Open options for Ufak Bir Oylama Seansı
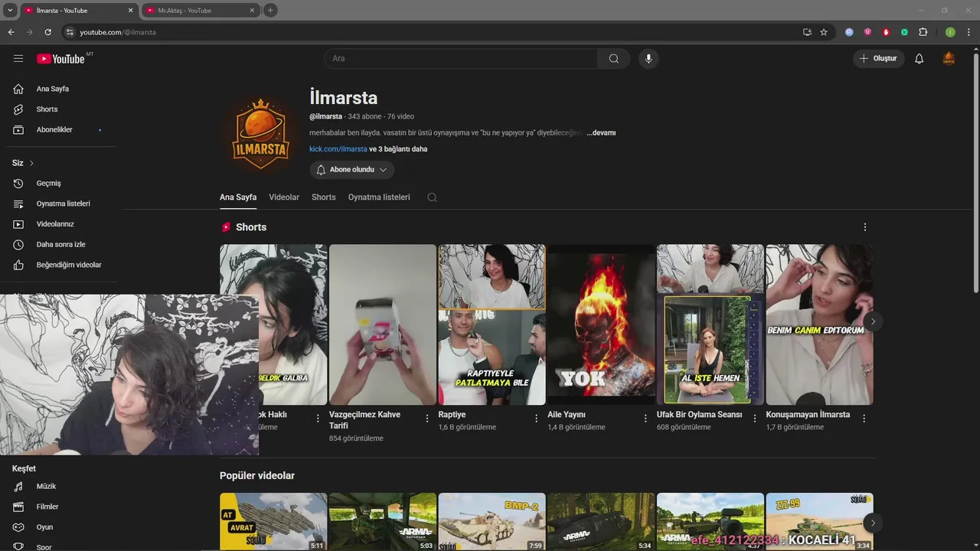Image resolution: width=980 pixels, height=551 pixels. (754, 419)
